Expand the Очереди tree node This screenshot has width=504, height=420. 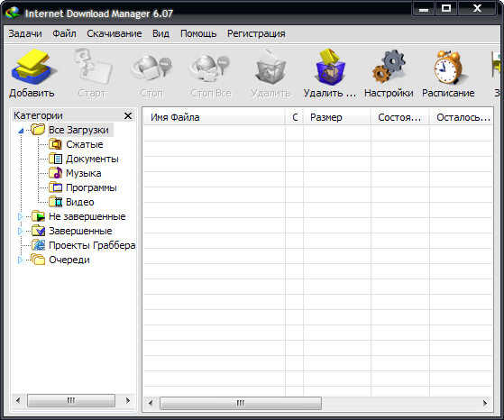[20, 260]
